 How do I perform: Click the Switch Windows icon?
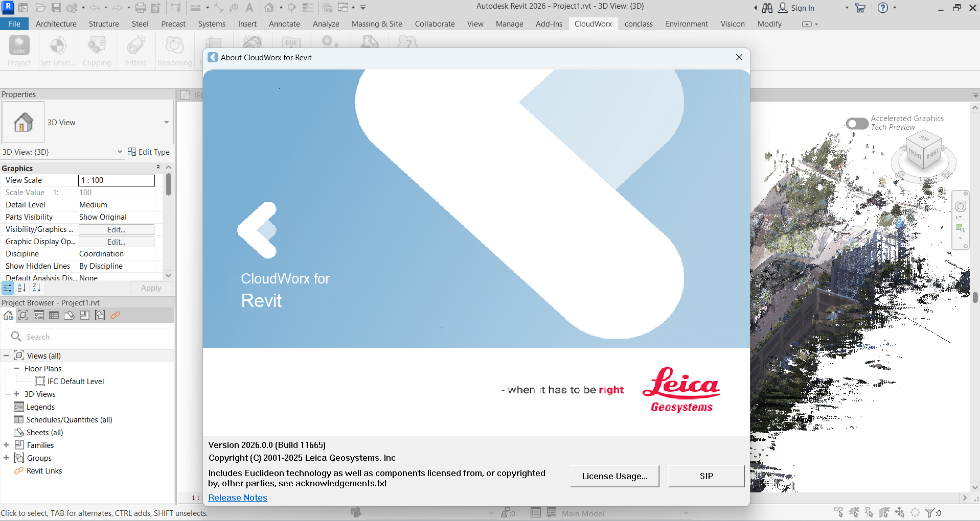[x=343, y=8]
